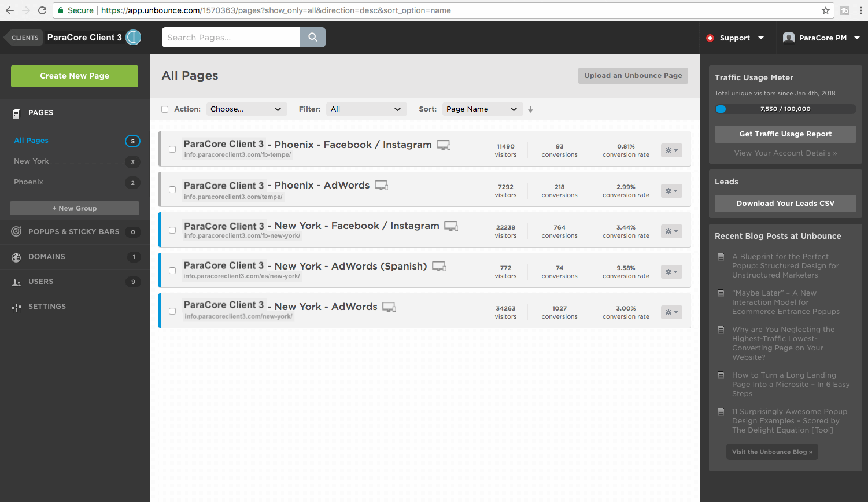Bookmark this page with star icon
868x502 pixels.
point(826,10)
